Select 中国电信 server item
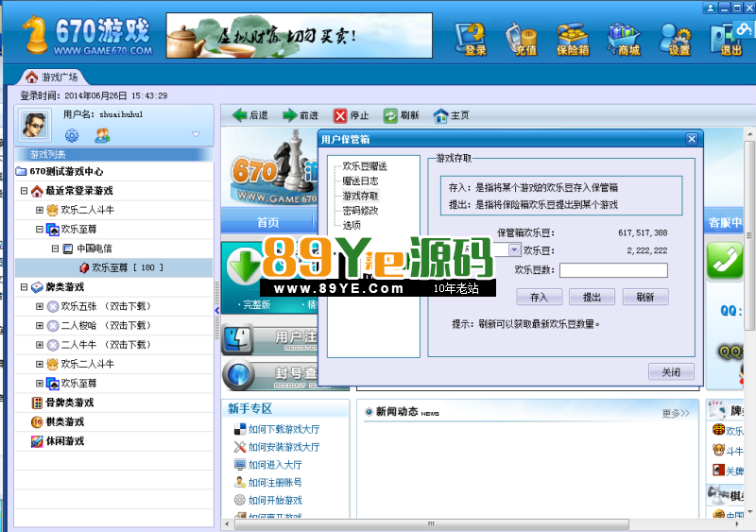 point(87,249)
